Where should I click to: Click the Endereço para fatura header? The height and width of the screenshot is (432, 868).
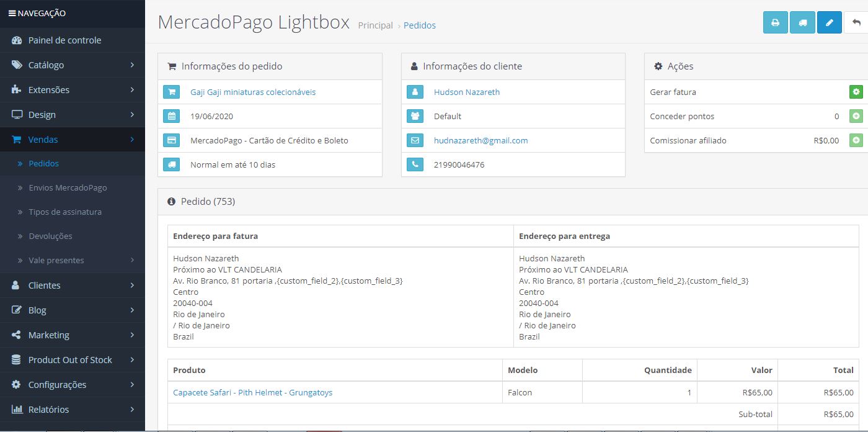coord(216,236)
